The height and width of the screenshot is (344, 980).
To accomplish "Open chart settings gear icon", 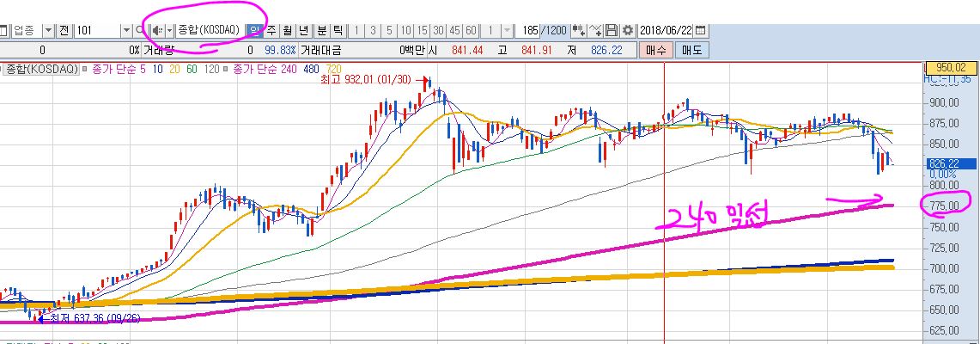I will tap(628, 30).
